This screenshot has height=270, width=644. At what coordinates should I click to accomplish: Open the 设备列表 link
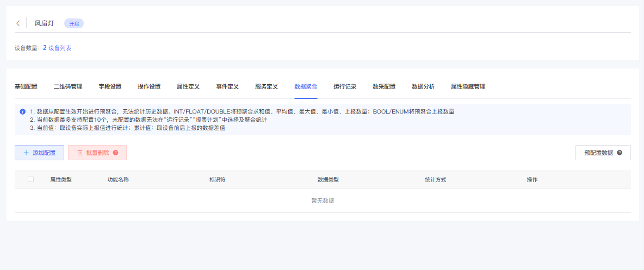pos(60,48)
